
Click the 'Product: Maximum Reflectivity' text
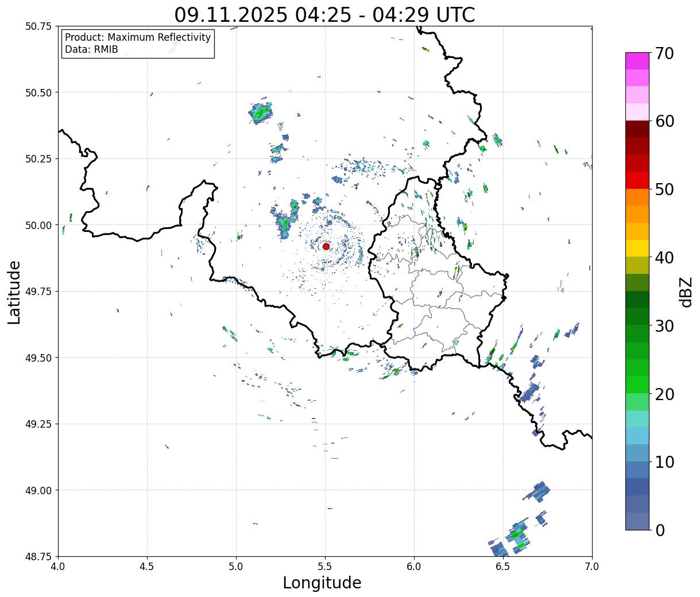click(x=138, y=37)
